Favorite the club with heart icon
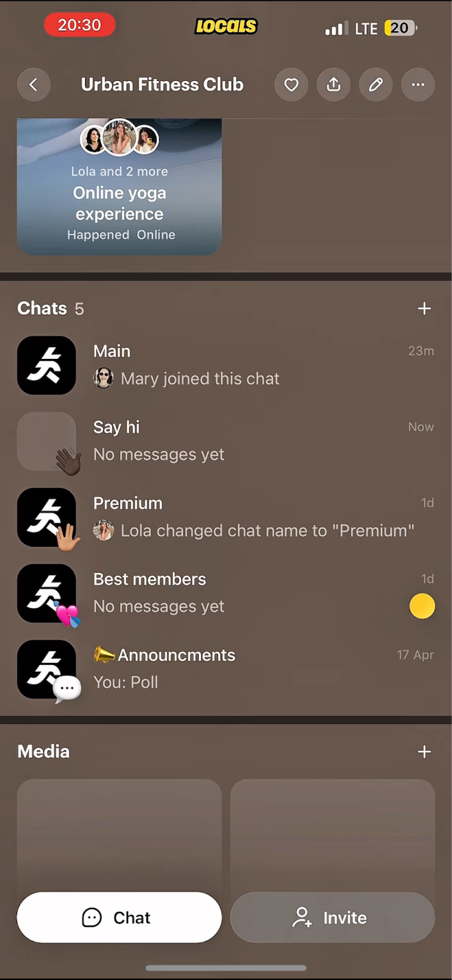The image size is (452, 980). pos(292,85)
